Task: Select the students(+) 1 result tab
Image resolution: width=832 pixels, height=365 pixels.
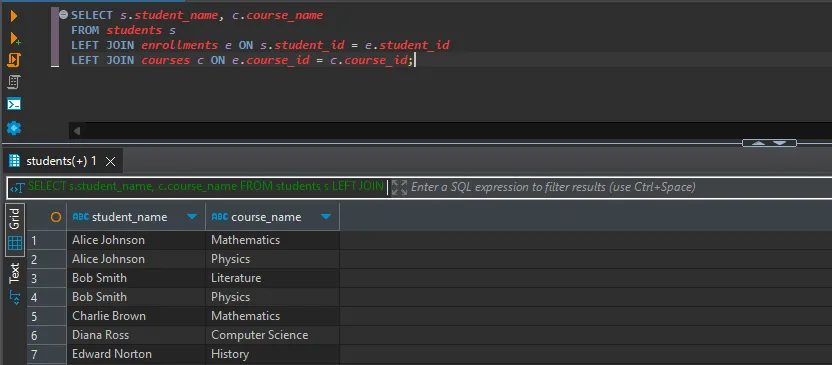Action: [61, 161]
